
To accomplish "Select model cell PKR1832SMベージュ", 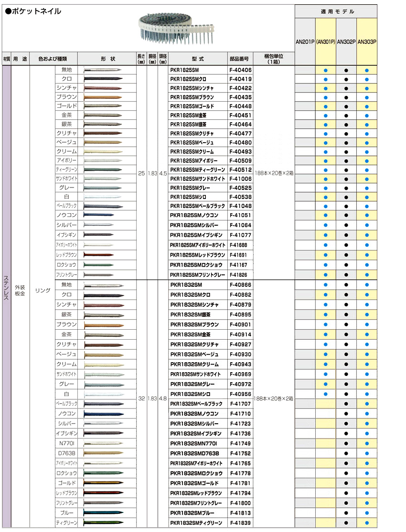I will (198, 354).
